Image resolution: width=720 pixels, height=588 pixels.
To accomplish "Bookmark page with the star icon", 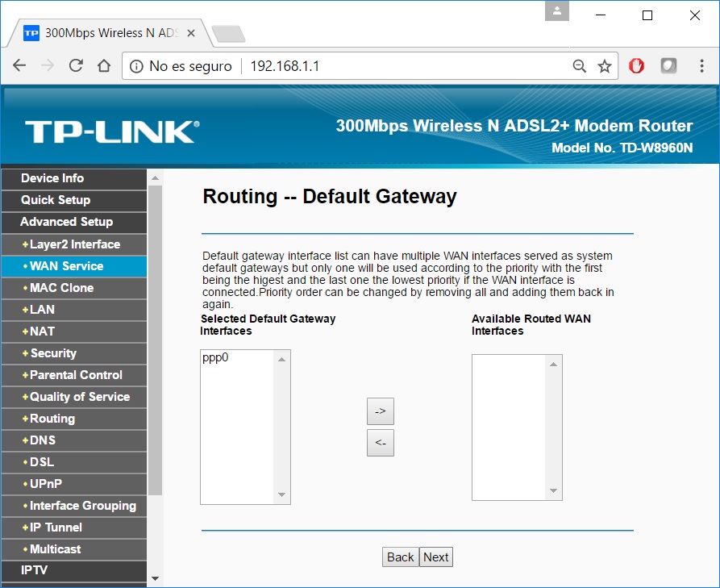I will point(605,66).
